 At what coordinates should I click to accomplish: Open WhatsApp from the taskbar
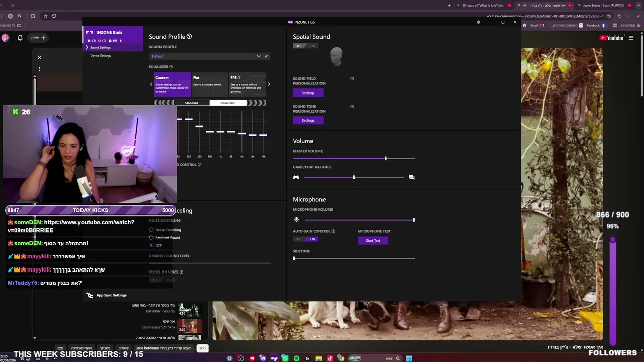pyautogui.click(x=285, y=358)
